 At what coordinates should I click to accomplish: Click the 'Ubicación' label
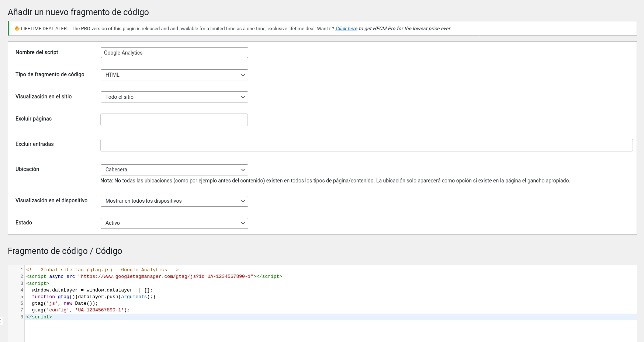click(x=27, y=169)
